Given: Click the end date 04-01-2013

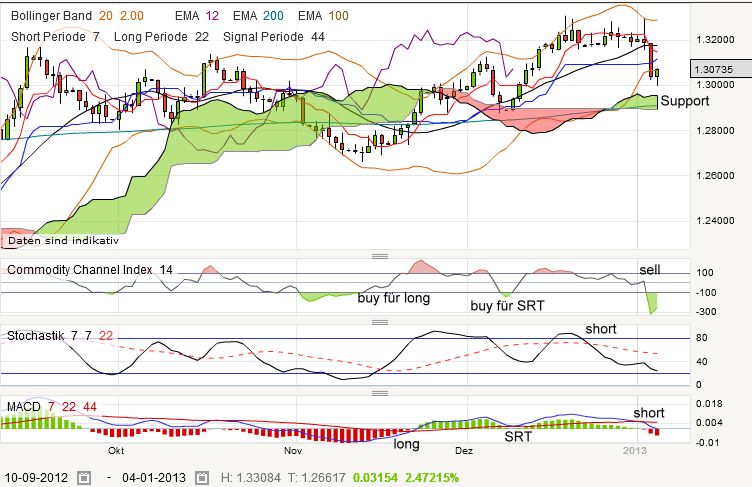Looking at the screenshot, I should tap(154, 478).
